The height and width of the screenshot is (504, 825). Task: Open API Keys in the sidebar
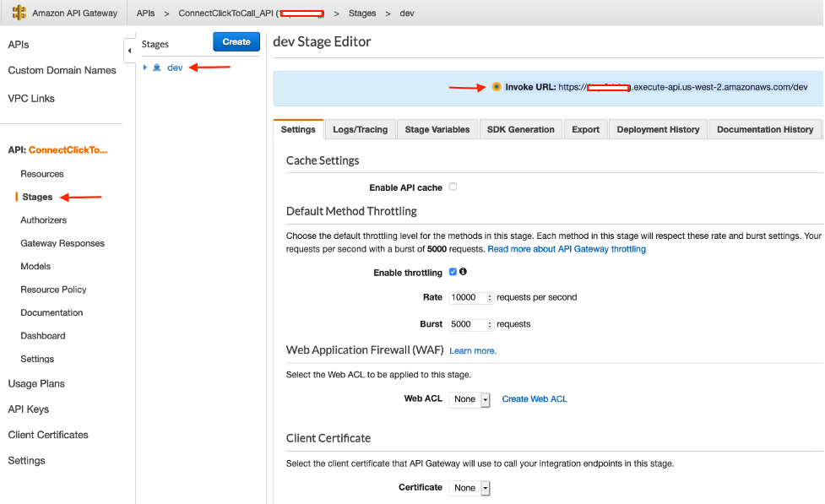29,409
